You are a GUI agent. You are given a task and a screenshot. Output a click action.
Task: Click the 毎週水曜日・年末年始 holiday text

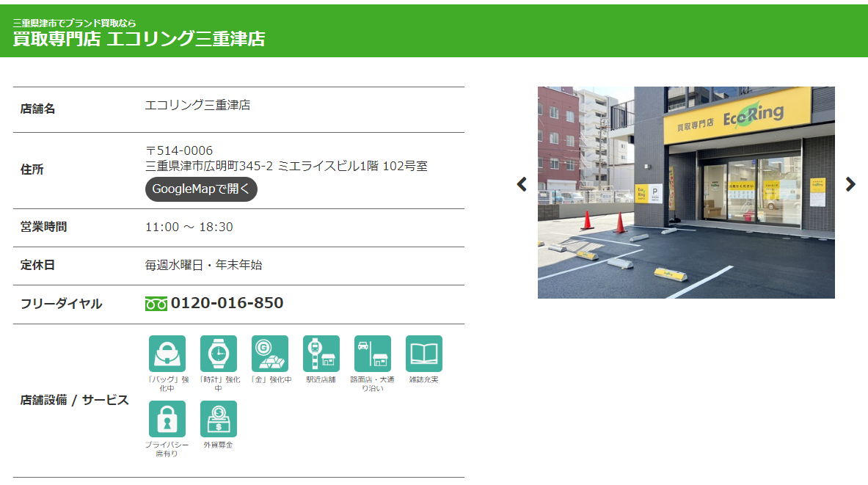203,265
